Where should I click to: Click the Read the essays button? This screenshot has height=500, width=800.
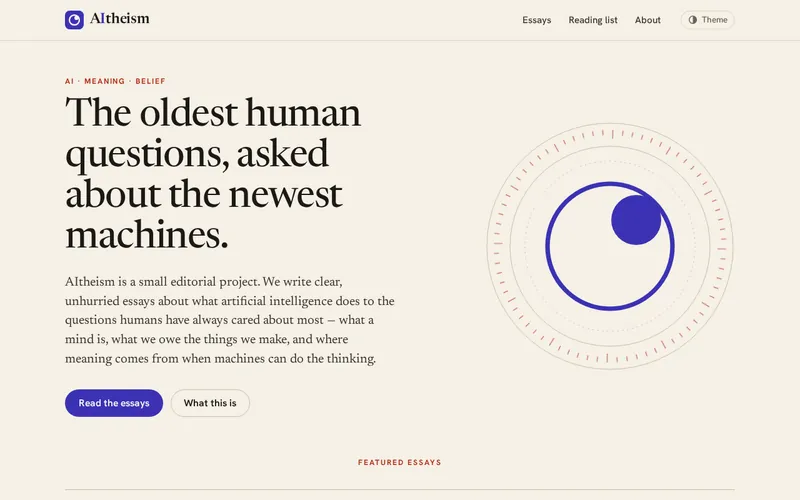click(114, 403)
